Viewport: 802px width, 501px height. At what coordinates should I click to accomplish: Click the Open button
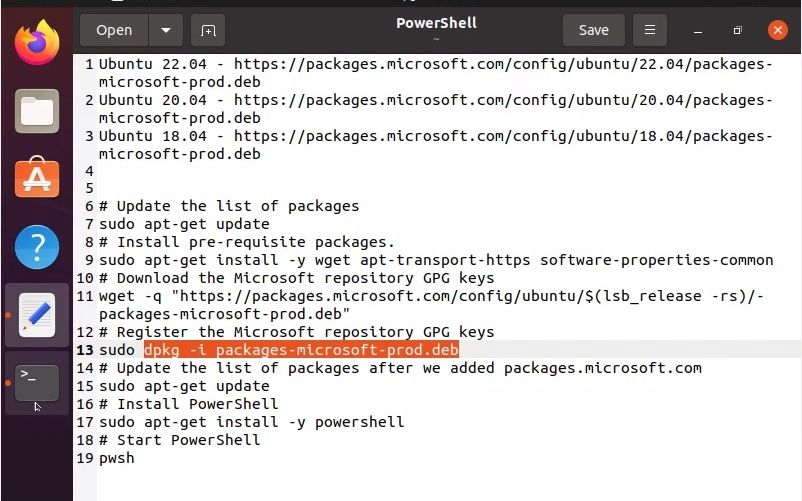pyautogui.click(x=114, y=30)
